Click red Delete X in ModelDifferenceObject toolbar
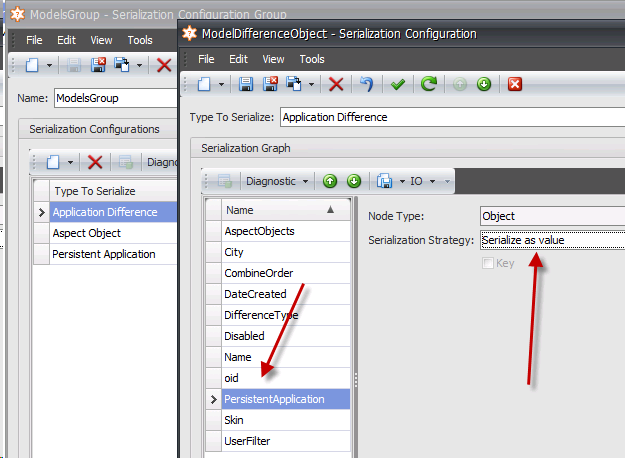 [336, 84]
